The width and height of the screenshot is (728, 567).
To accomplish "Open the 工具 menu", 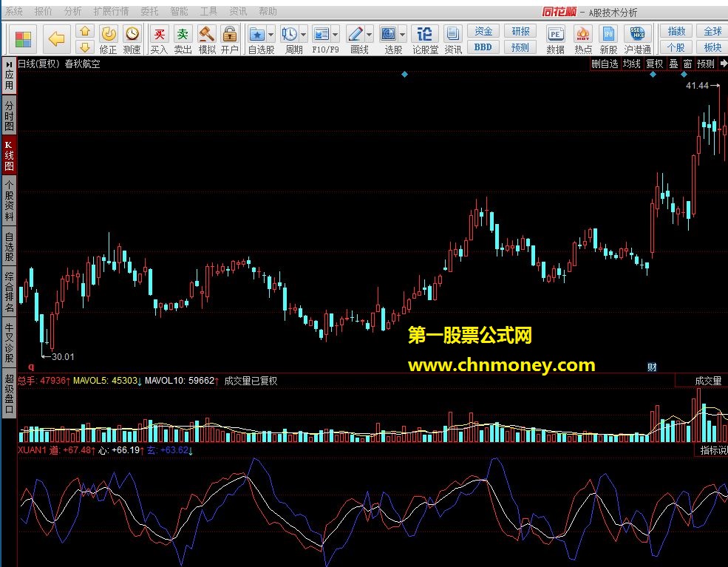I will click(x=208, y=10).
